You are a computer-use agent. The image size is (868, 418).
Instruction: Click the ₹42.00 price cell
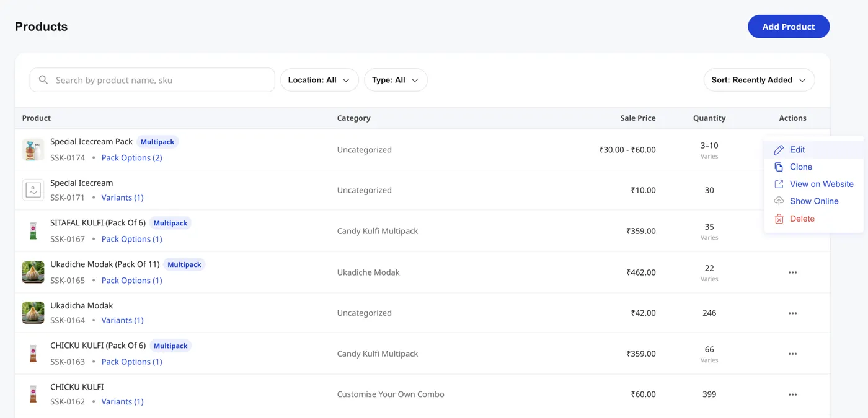[x=644, y=313]
